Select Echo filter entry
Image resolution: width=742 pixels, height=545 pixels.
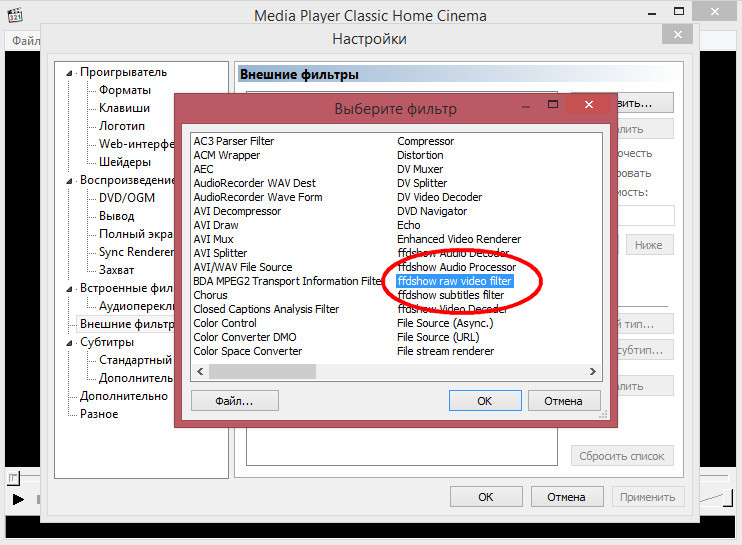tap(409, 225)
